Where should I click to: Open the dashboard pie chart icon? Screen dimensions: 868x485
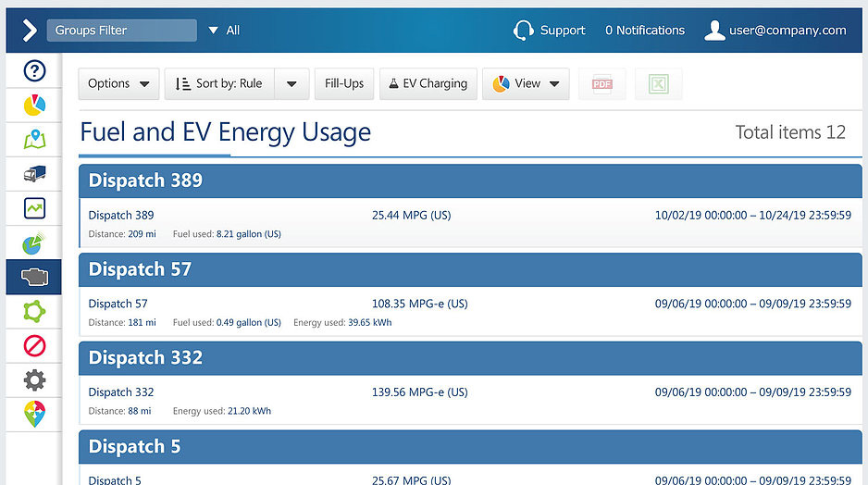point(34,106)
